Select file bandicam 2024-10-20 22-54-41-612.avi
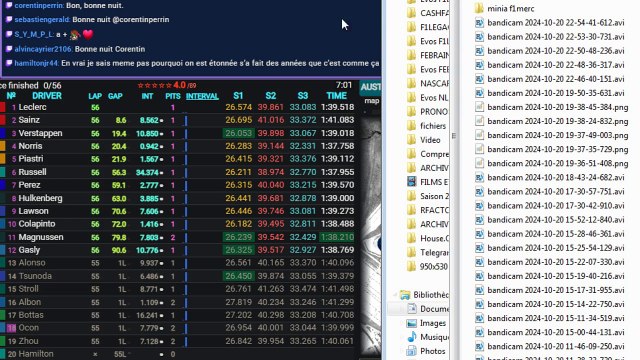Screen dimensions: 640x360 point(550,22)
